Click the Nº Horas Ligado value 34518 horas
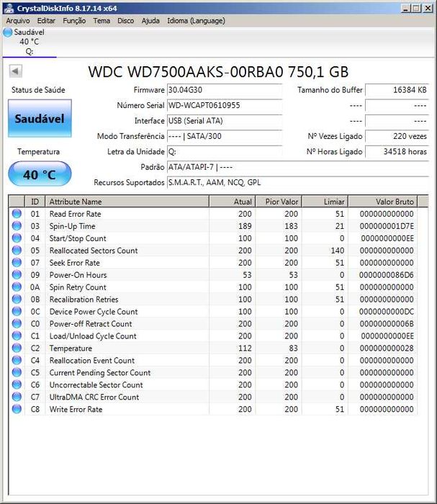Screen dimensions: 437x504 pos(397,152)
